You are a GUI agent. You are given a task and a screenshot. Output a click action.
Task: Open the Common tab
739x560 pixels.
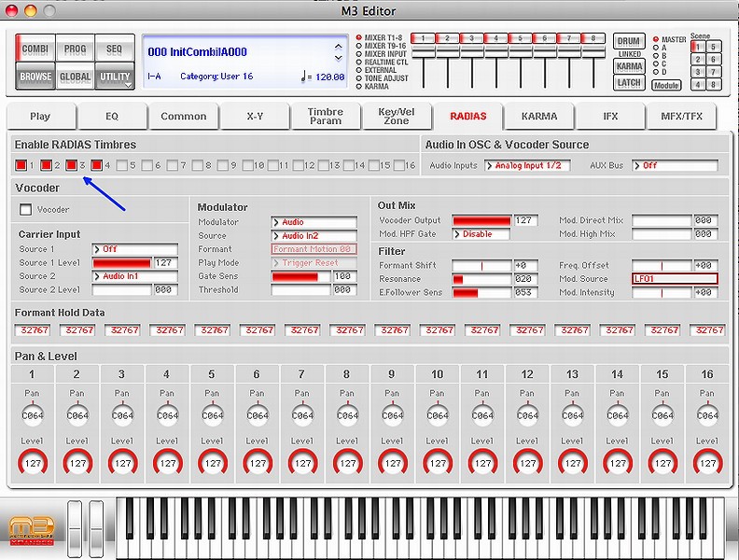pyautogui.click(x=183, y=116)
